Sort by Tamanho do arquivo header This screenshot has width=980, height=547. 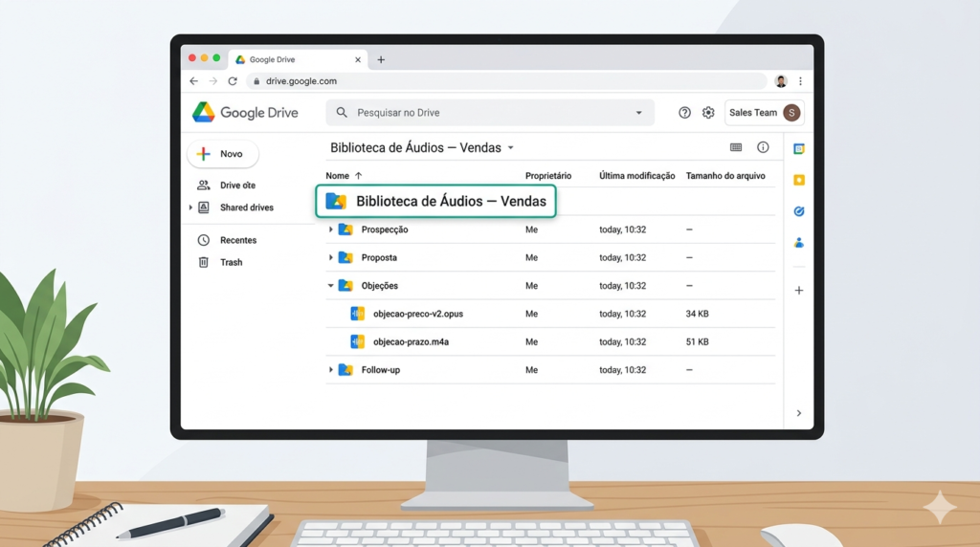725,176
